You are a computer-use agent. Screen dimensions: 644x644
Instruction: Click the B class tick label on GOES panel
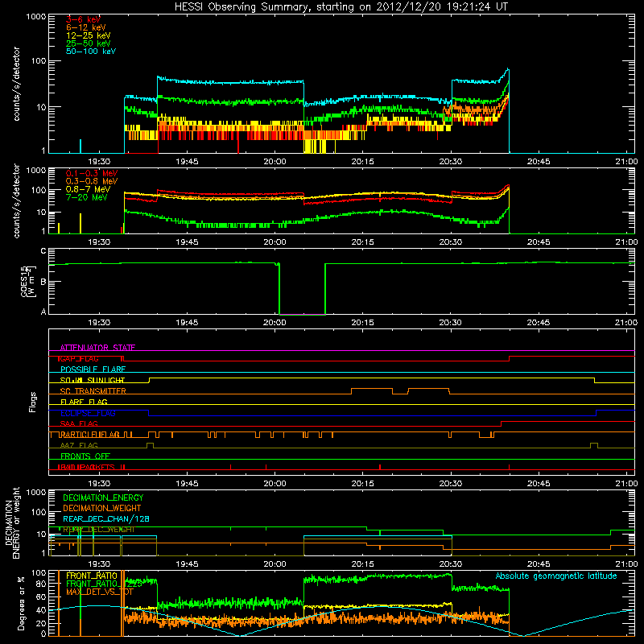point(43,282)
